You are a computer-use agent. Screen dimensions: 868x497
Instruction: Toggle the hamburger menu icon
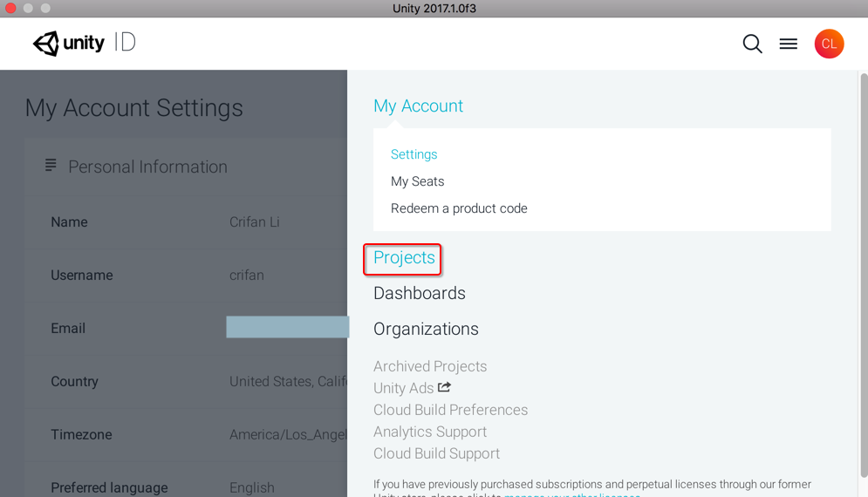pyautogui.click(x=789, y=44)
